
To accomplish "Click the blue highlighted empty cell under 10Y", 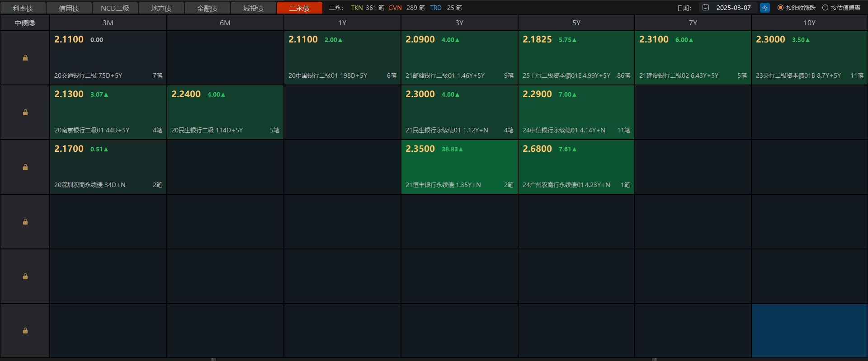I will (809, 331).
